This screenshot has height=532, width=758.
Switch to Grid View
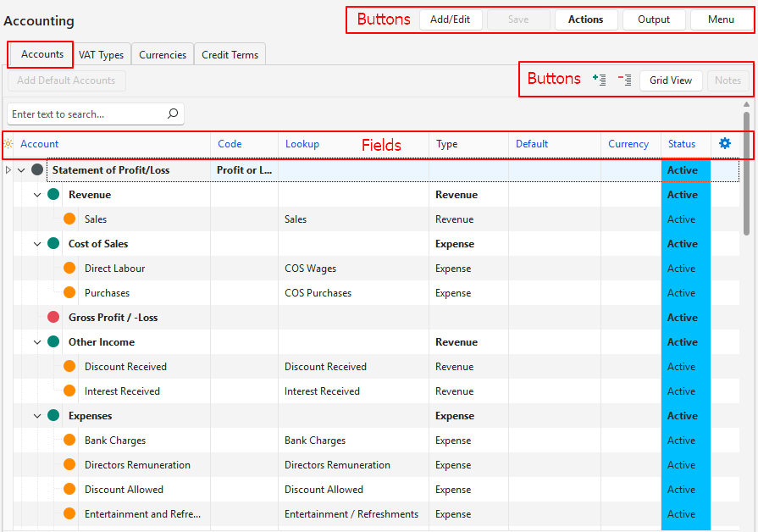(x=671, y=80)
